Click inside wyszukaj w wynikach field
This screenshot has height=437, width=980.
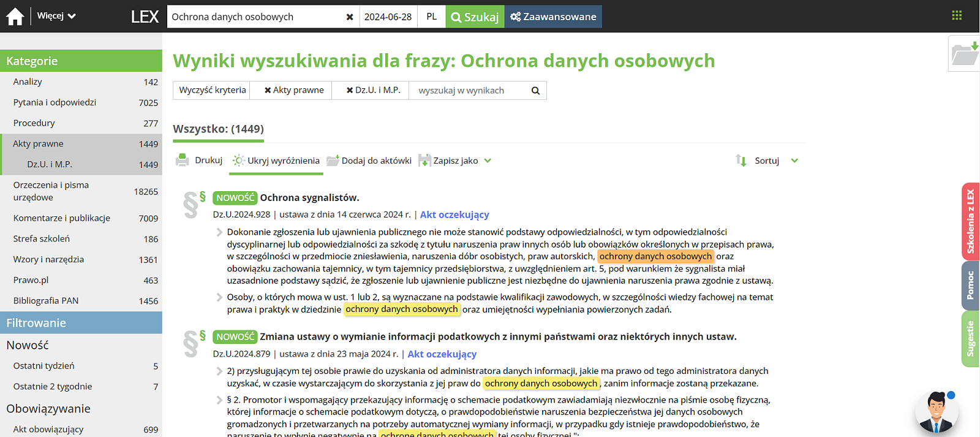click(x=469, y=91)
